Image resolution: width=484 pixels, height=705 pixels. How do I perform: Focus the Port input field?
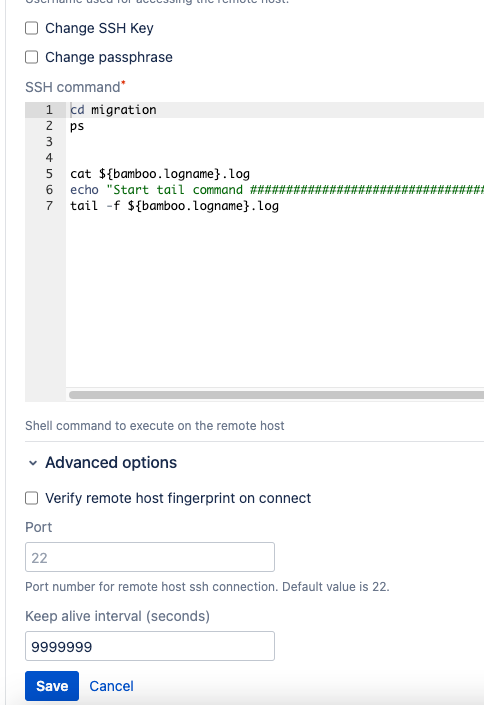(150, 557)
